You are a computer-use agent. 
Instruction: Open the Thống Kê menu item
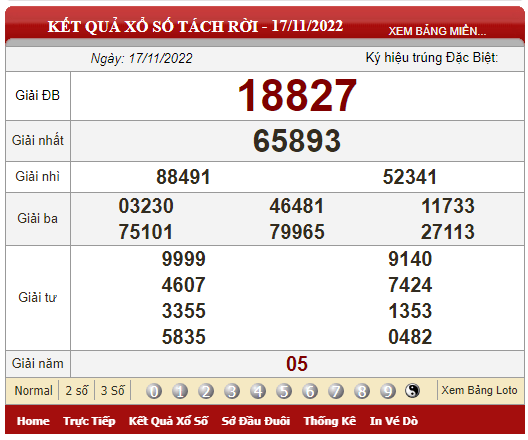tap(330, 421)
